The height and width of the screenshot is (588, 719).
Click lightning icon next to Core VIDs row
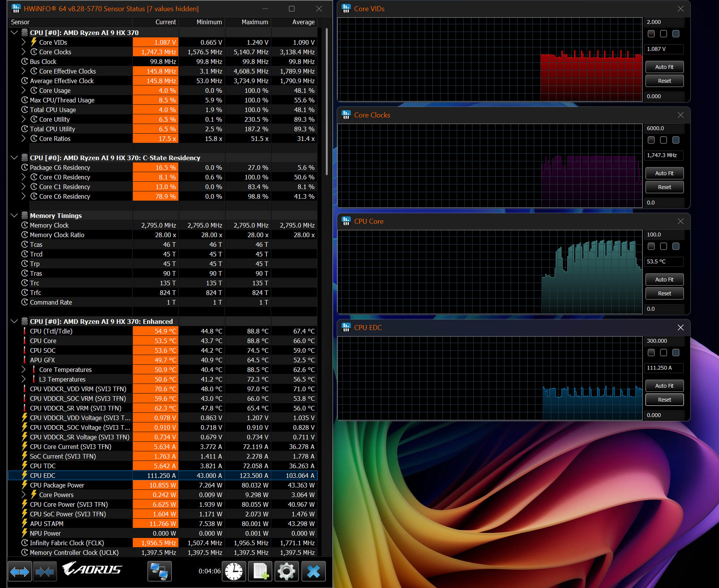click(34, 42)
